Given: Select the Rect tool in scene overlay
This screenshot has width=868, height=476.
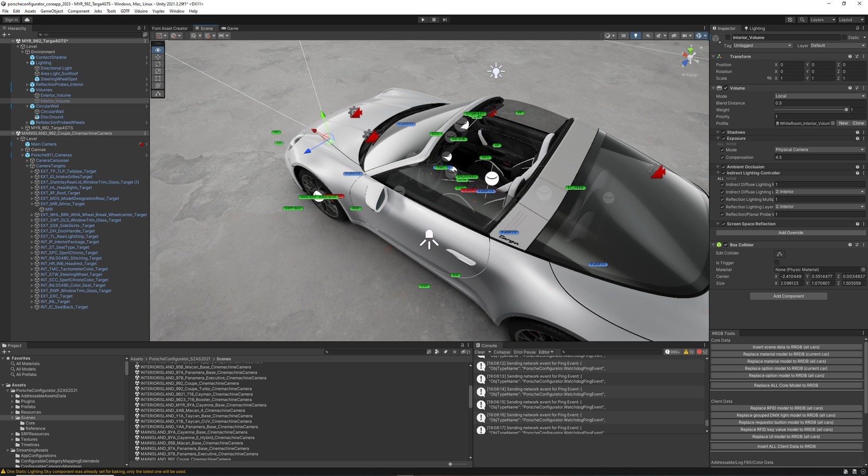Looking at the screenshot, I should tap(158, 79).
